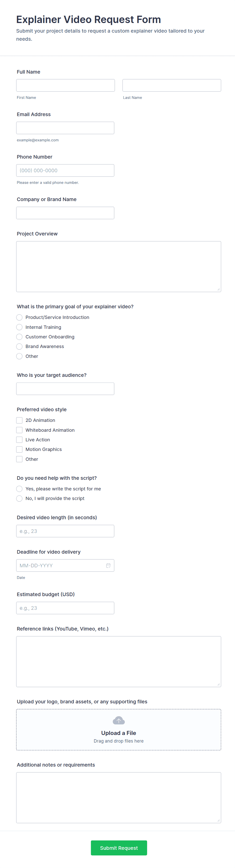The width and height of the screenshot is (235, 868).
Task: Check the 2D Animation checkbox
Action: 19,420
